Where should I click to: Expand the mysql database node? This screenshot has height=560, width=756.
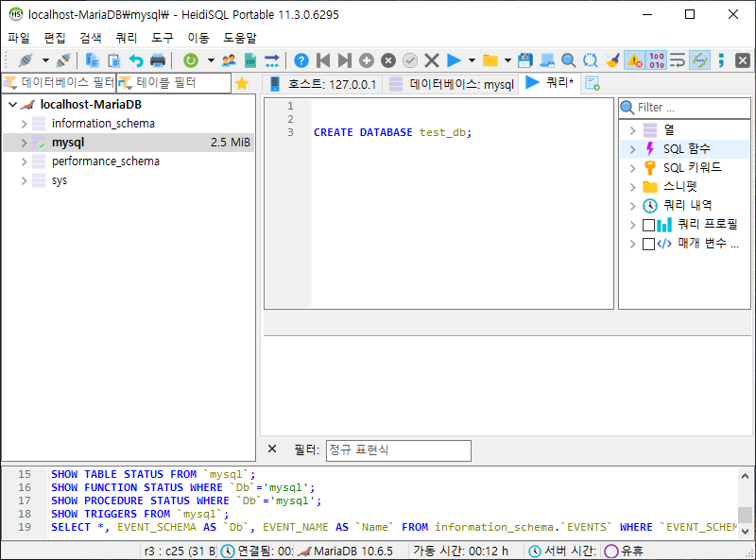tap(25, 143)
